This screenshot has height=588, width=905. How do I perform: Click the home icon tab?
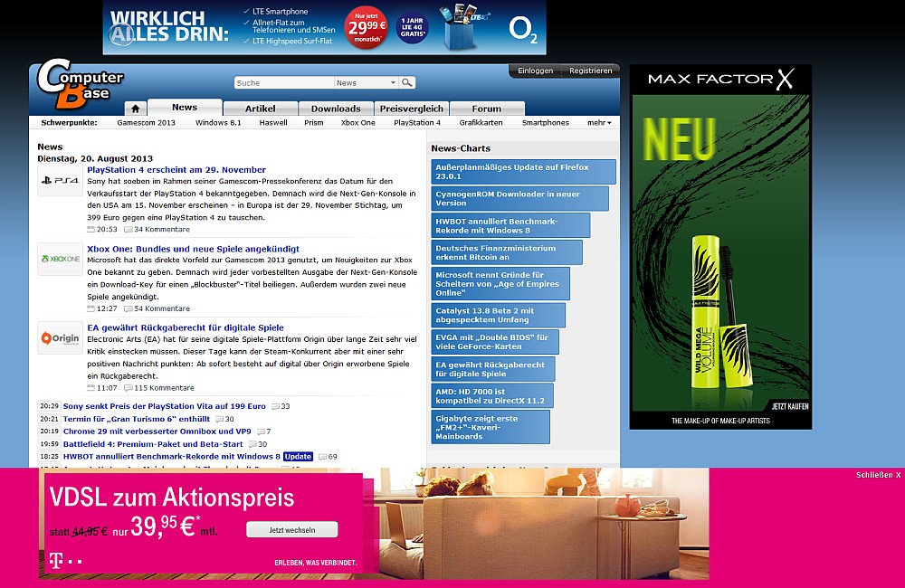[135, 109]
